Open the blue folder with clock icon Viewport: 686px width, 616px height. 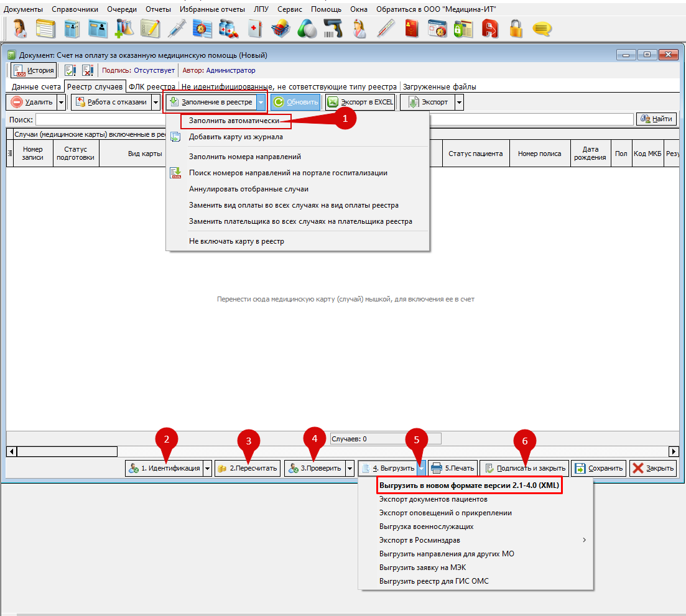pyautogui.click(x=202, y=29)
